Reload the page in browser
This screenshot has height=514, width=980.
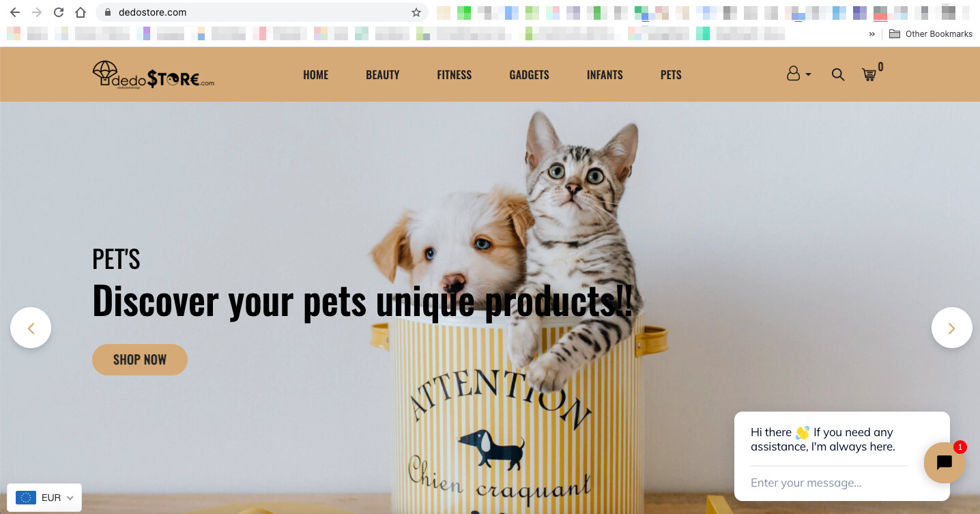59,12
